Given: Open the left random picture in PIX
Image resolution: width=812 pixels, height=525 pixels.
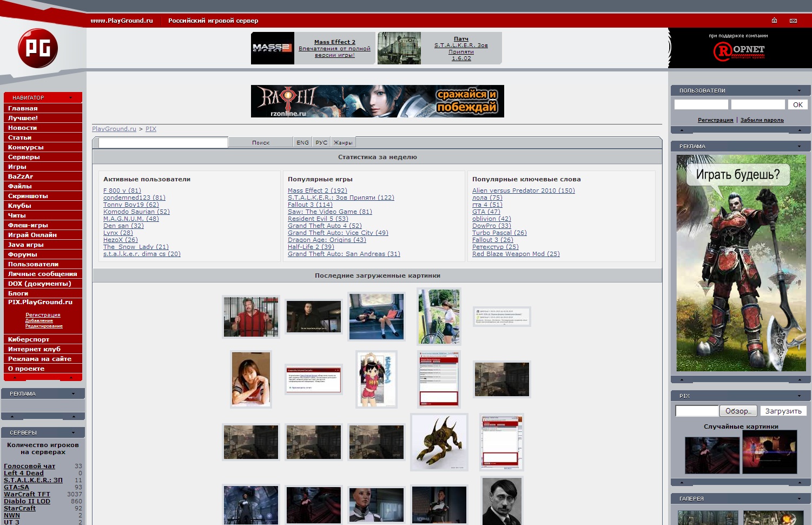Looking at the screenshot, I should [712, 455].
